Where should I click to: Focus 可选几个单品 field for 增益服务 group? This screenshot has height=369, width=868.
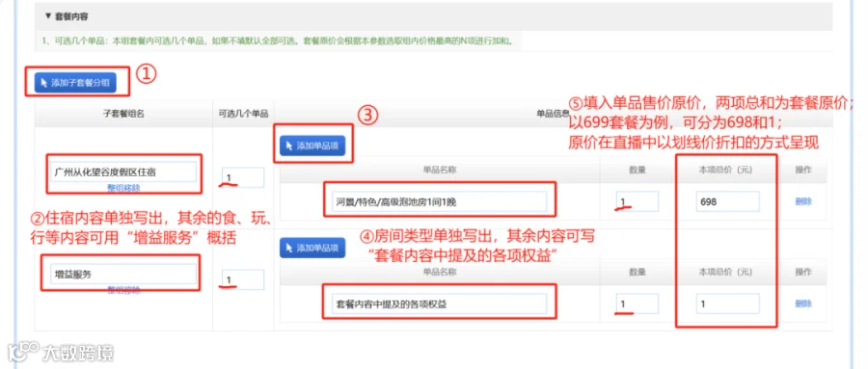click(244, 279)
